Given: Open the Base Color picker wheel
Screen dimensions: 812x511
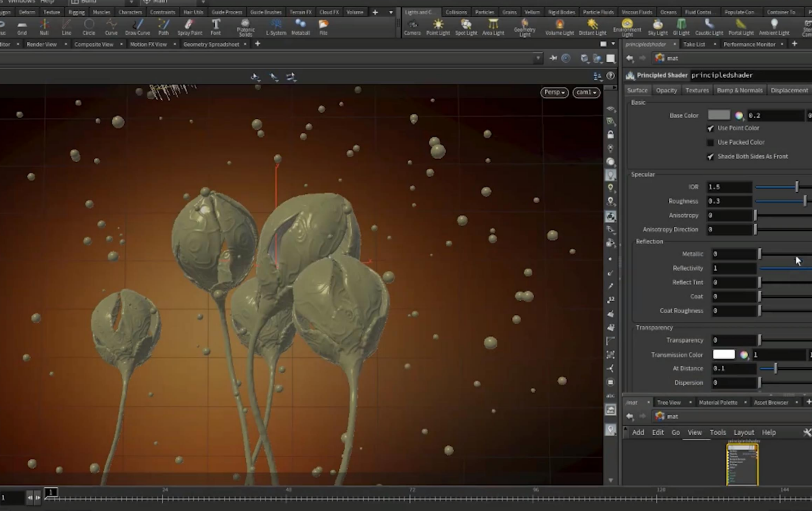Looking at the screenshot, I should pyautogui.click(x=739, y=116).
